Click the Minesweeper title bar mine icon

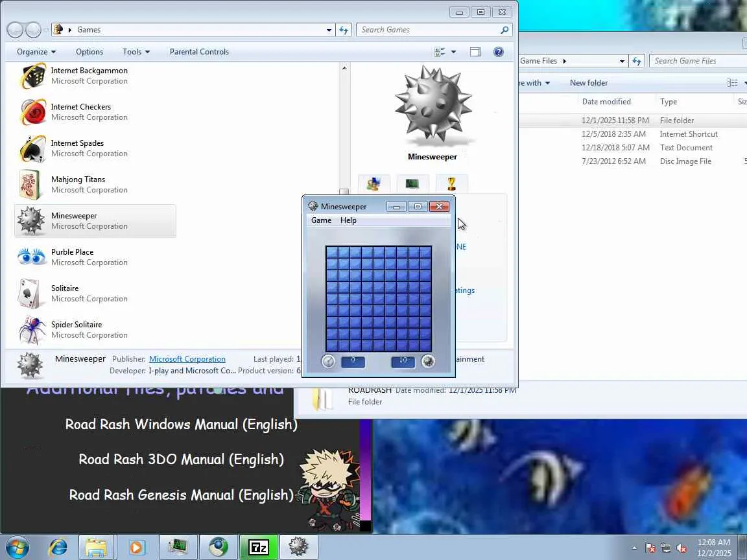[313, 206]
